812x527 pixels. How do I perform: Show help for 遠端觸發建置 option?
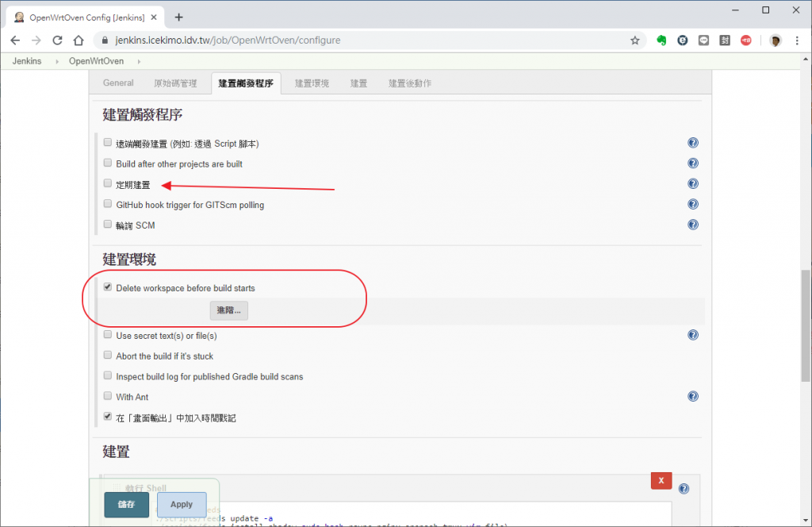[693, 143]
